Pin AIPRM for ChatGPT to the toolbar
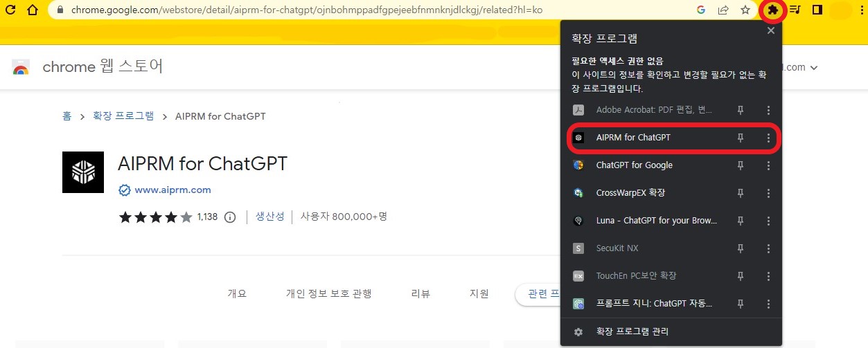The width and height of the screenshot is (868, 348). (741, 138)
